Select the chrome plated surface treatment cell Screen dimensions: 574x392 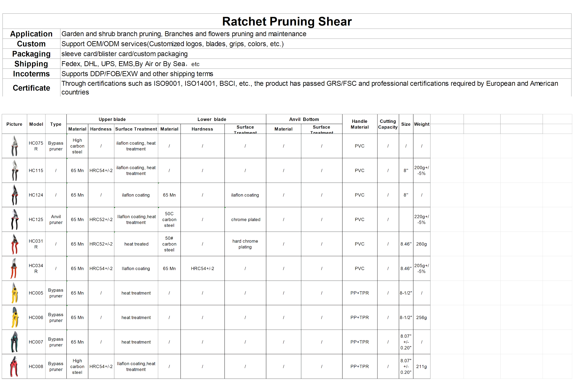point(246,220)
